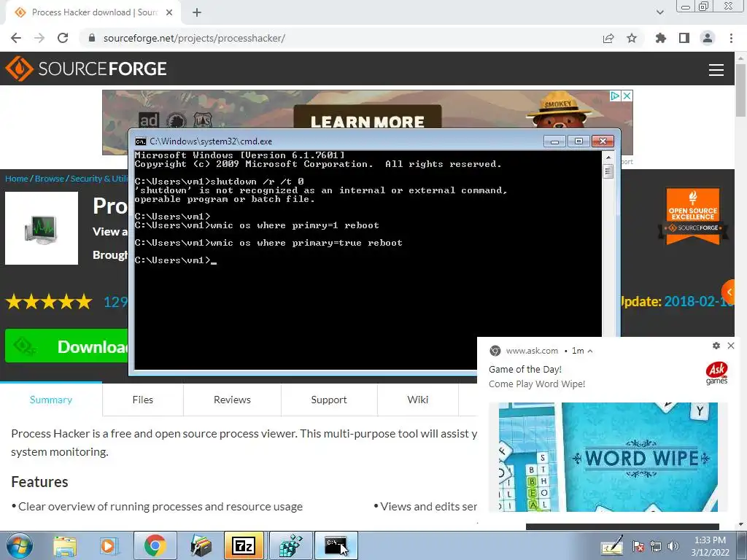Click the pen tray icon

click(612, 545)
